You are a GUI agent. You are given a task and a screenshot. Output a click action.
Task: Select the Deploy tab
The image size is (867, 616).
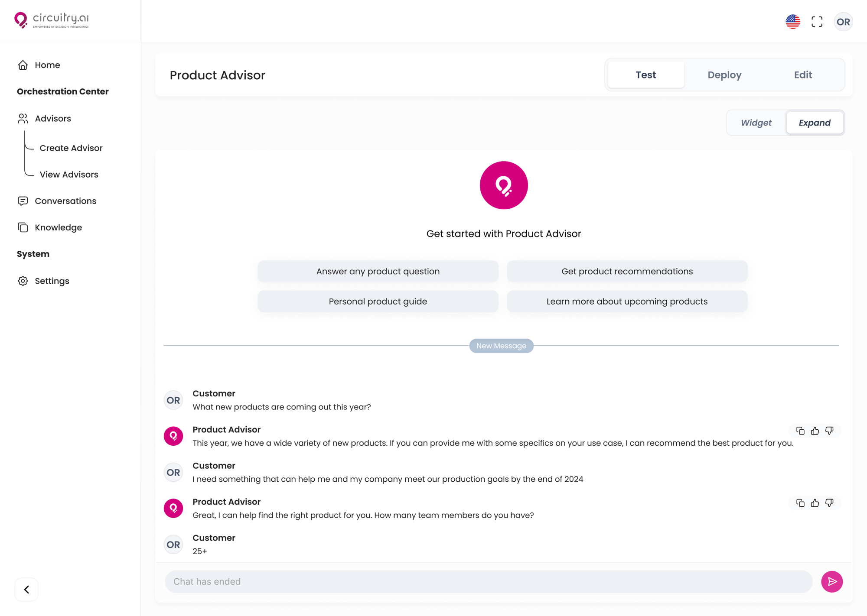click(x=724, y=75)
